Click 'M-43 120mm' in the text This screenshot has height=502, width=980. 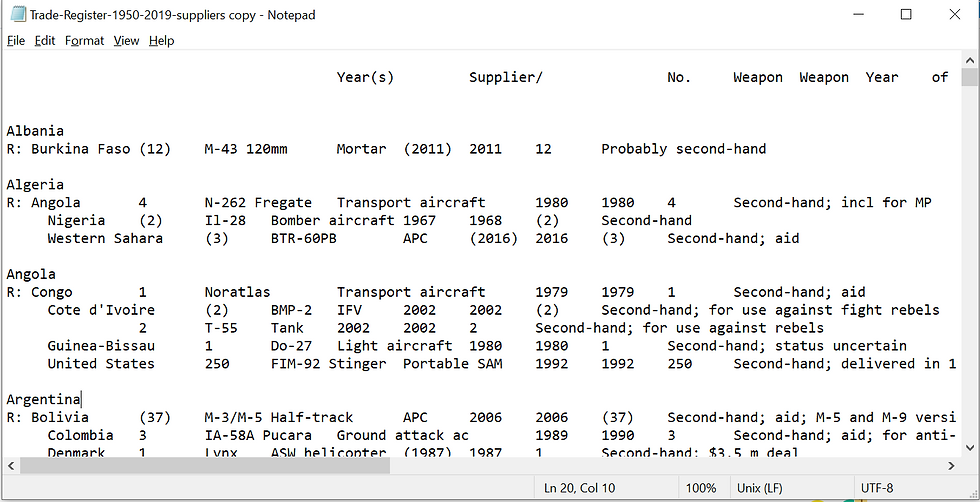click(246, 149)
